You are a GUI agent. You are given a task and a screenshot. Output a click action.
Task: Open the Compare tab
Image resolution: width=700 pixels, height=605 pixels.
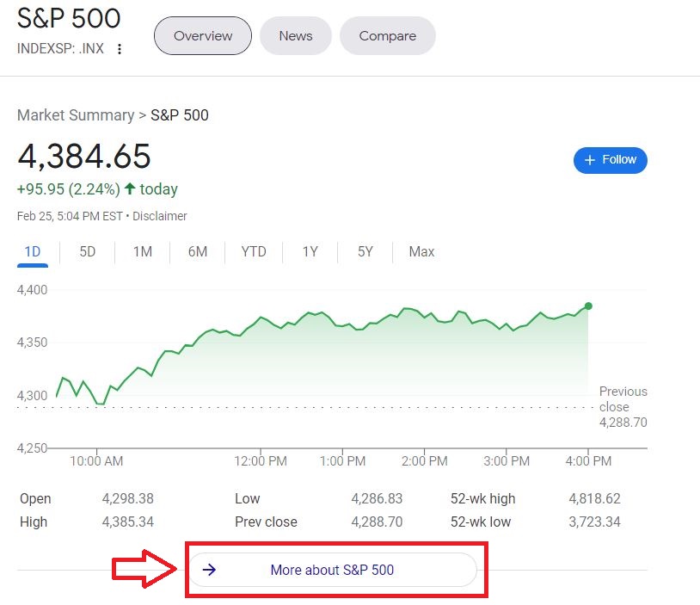(x=387, y=35)
